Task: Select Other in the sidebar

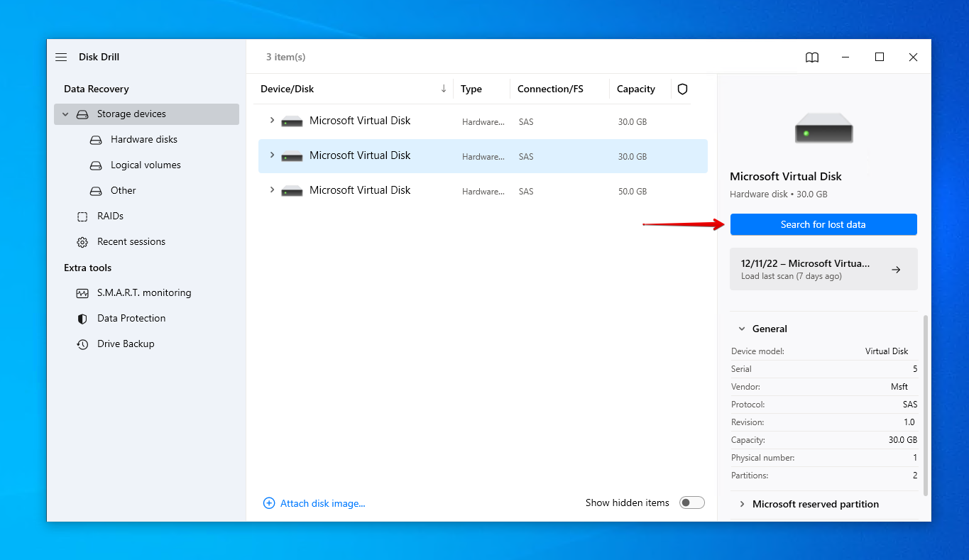Action: pyautogui.click(x=124, y=191)
